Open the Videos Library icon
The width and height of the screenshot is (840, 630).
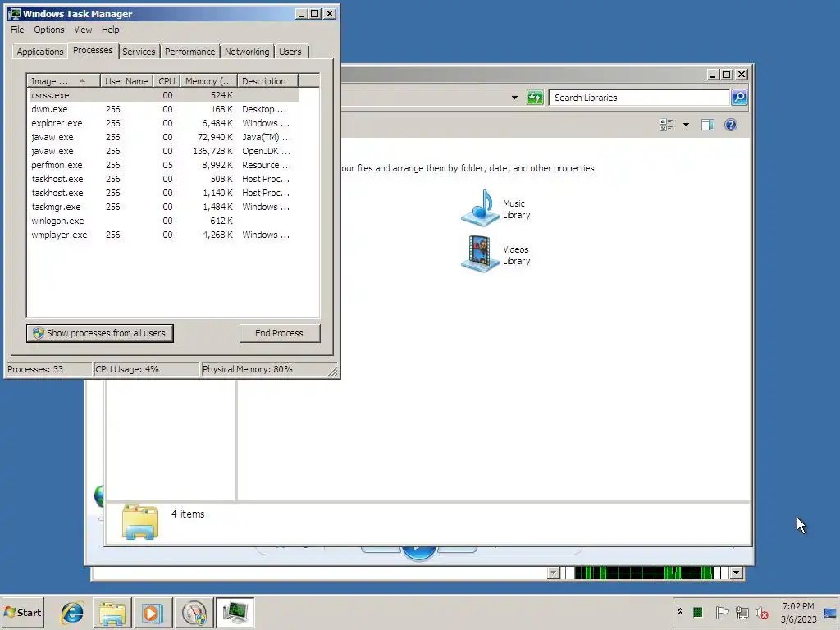pyautogui.click(x=480, y=254)
